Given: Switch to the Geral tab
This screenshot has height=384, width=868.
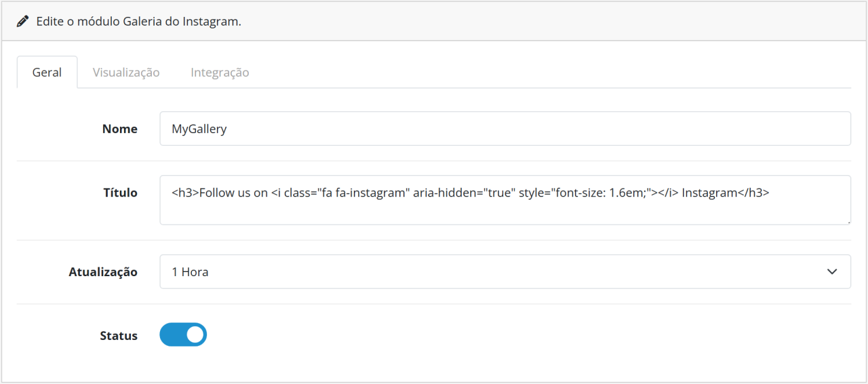Looking at the screenshot, I should point(47,72).
